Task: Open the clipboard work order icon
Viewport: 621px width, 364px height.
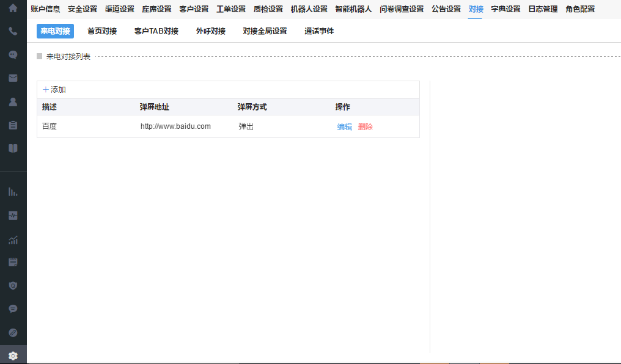Action: pos(13,125)
